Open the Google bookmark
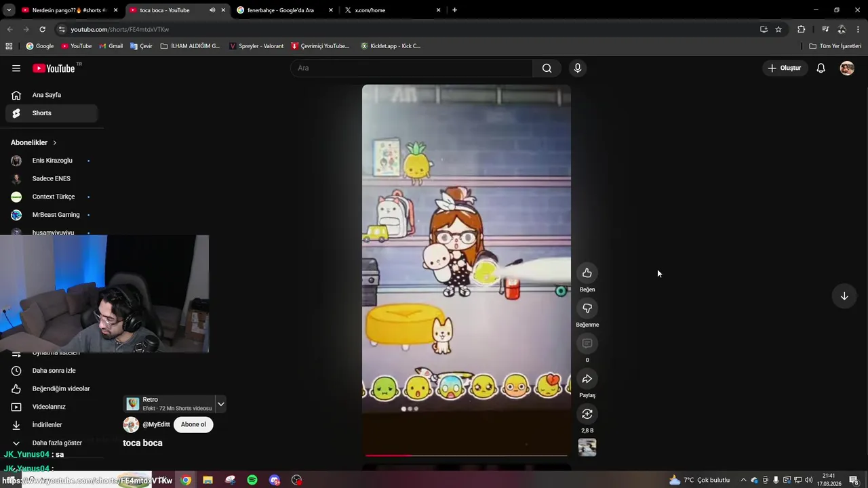This screenshot has width=868, height=488. point(40,46)
